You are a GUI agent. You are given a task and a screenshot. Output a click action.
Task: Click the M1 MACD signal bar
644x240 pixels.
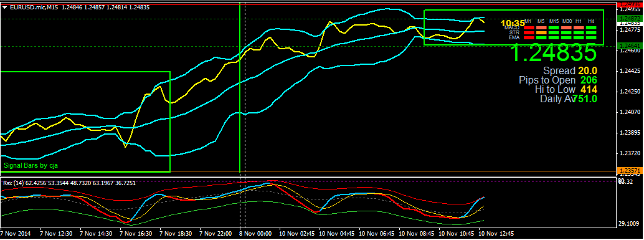pos(529,28)
